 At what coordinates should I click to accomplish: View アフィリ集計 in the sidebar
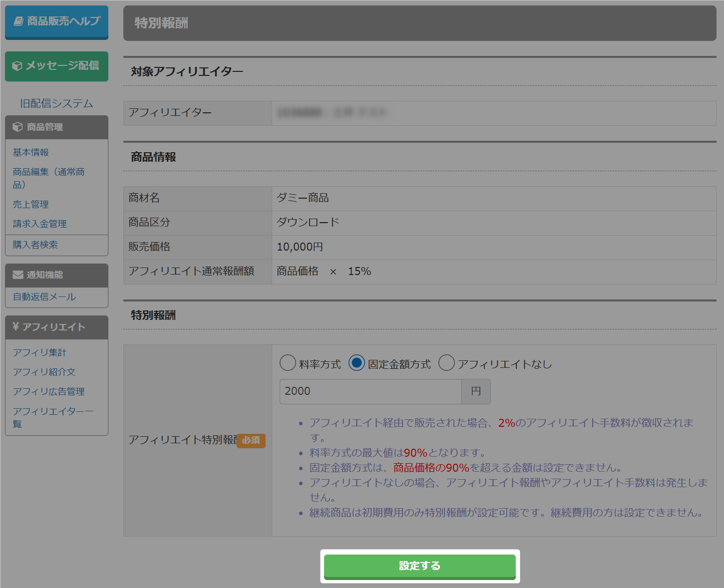40,352
